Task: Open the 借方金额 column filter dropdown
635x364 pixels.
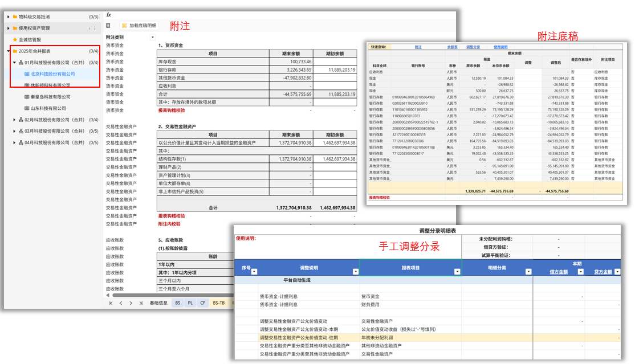Action: click(x=580, y=272)
